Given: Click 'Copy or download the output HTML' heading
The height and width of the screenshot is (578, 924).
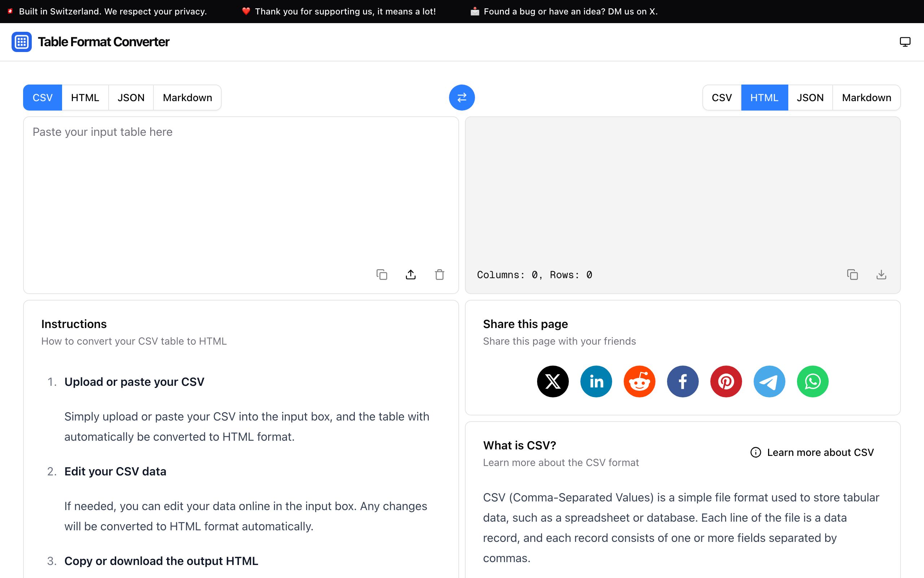Looking at the screenshot, I should tap(161, 561).
